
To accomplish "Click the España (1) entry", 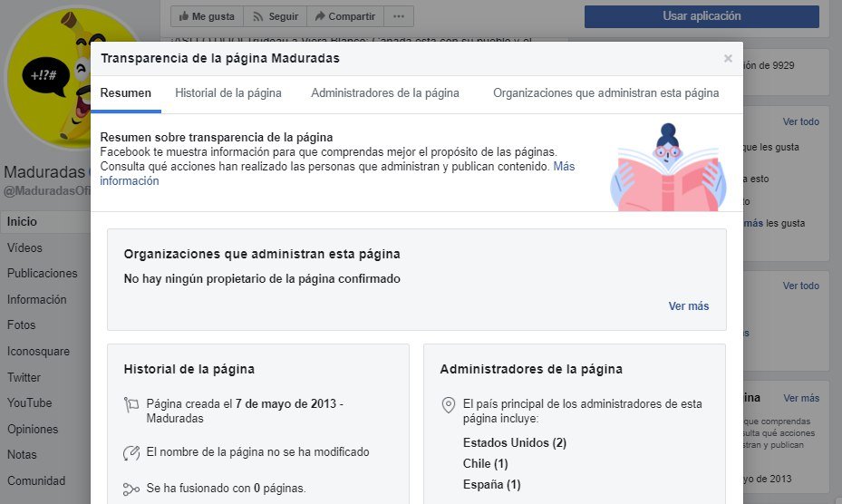I will (492, 485).
